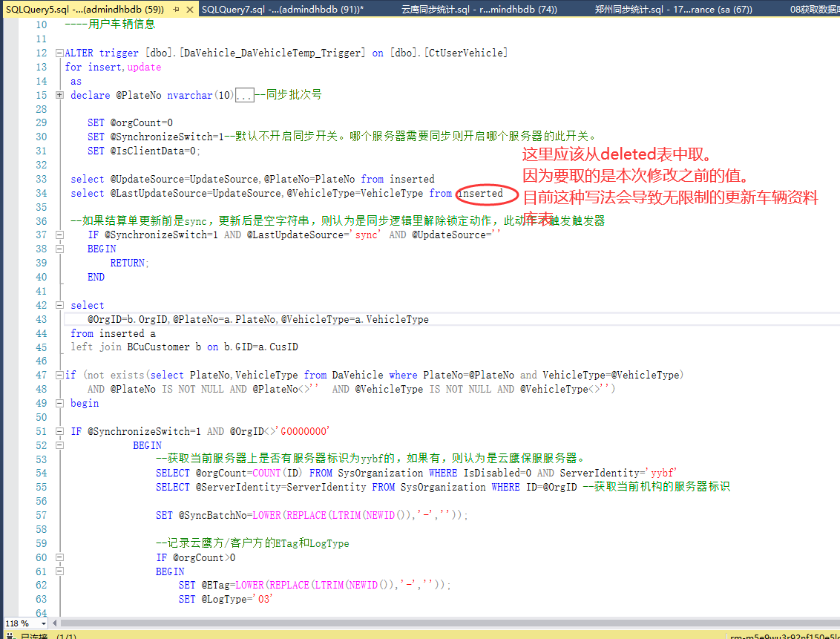Pin the SQLQuery5.sql tab
This screenshot has width=840, height=639.
point(175,9)
